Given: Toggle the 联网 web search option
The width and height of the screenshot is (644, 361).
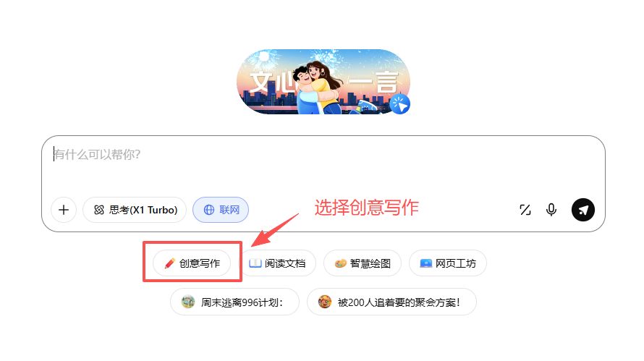Looking at the screenshot, I should click(x=221, y=210).
